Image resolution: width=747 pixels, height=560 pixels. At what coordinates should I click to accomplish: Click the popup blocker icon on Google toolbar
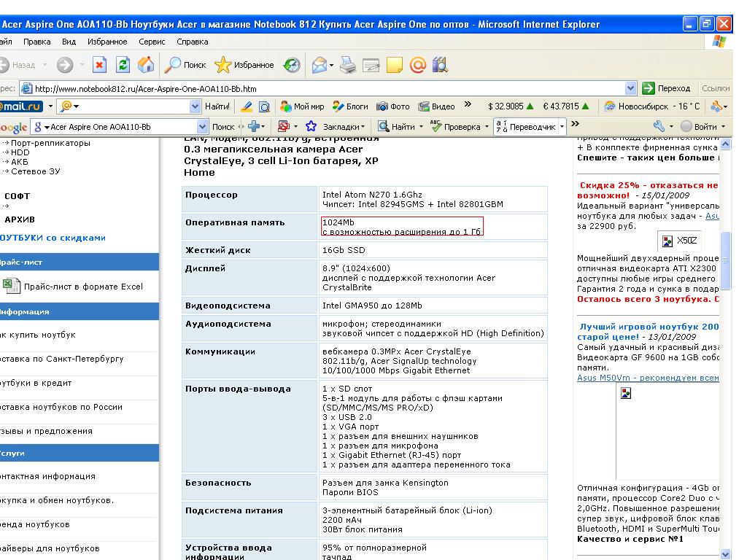click(x=284, y=126)
